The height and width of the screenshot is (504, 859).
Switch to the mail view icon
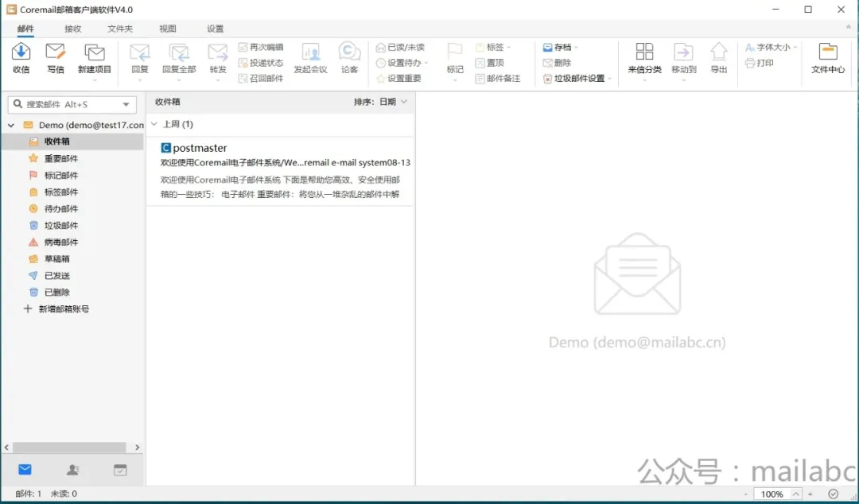point(25,470)
